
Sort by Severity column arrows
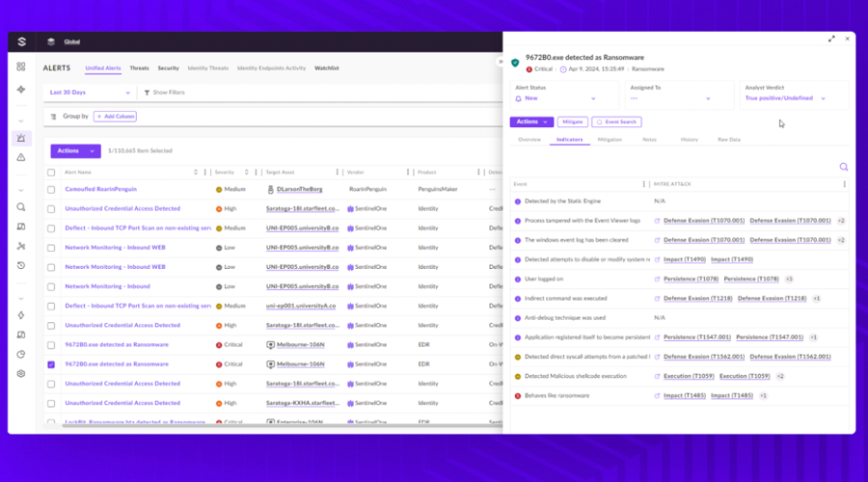[x=246, y=173]
